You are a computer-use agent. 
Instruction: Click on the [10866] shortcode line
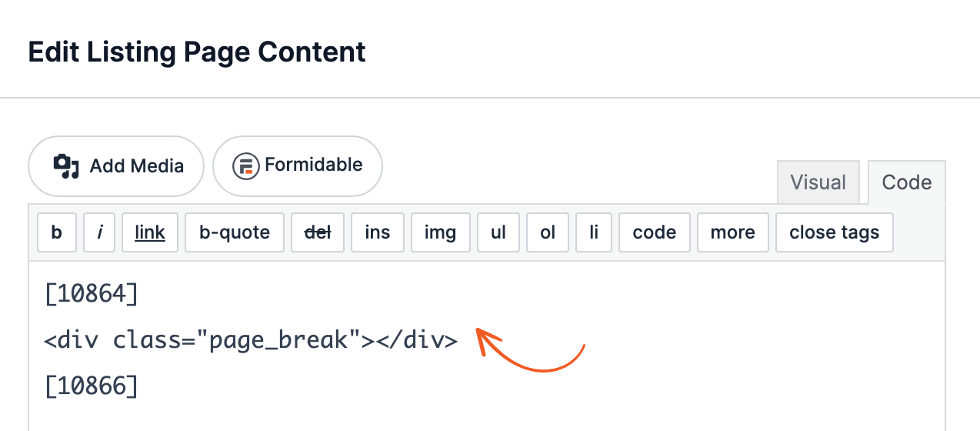(92, 386)
